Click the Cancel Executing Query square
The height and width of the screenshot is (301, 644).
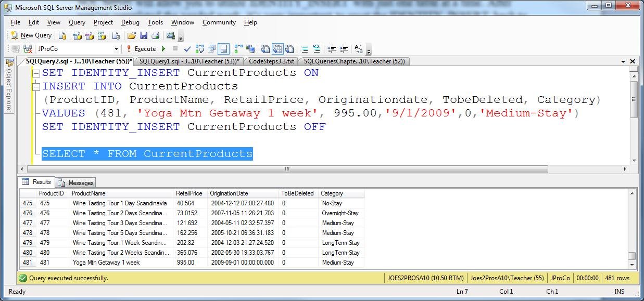click(x=175, y=49)
